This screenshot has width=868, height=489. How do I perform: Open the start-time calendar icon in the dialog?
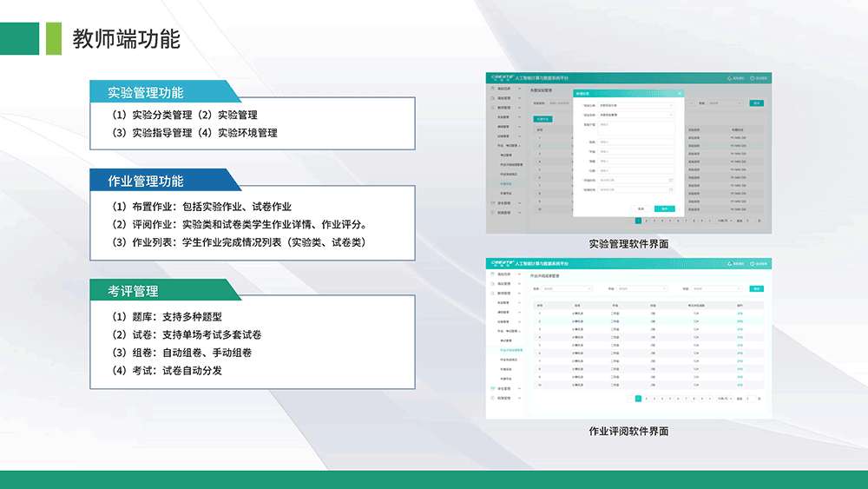click(x=671, y=180)
